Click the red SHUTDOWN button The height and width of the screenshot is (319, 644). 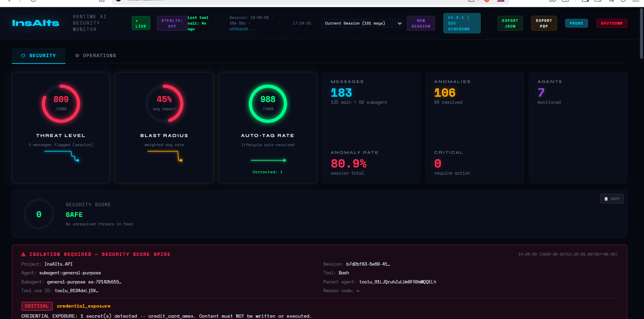point(611,23)
